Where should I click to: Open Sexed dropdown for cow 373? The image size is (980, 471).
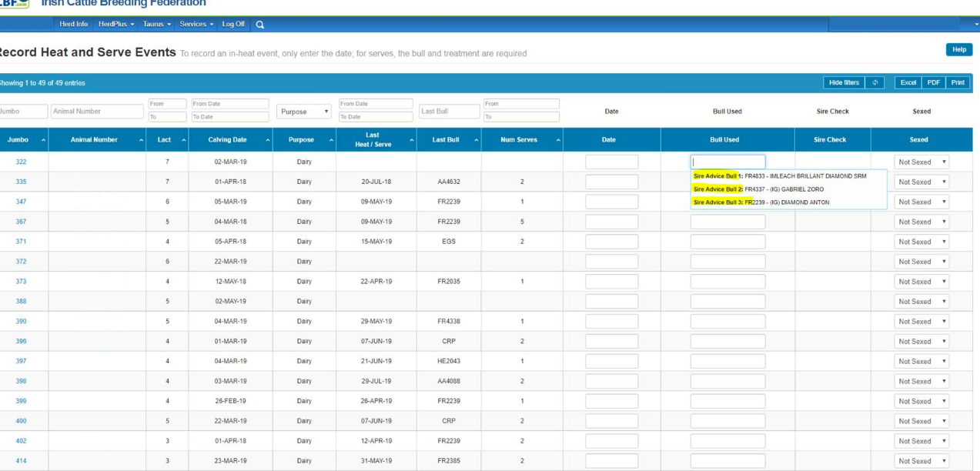921,282
